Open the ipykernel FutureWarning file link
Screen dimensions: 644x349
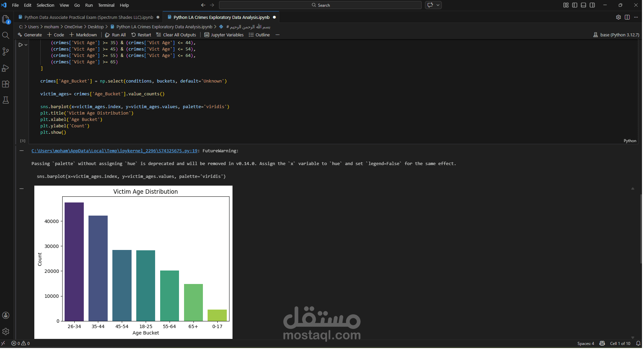[114, 151]
